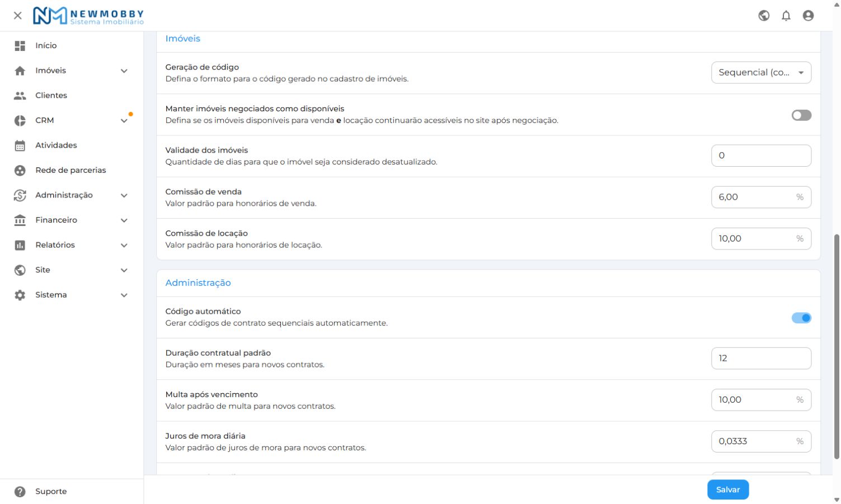Open the globe icon in the header
The width and height of the screenshot is (841, 504).
[x=764, y=16]
